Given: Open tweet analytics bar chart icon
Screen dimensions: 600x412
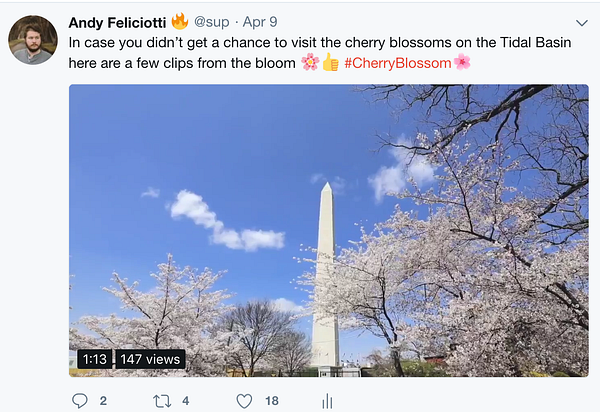Looking at the screenshot, I should (x=326, y=401).
